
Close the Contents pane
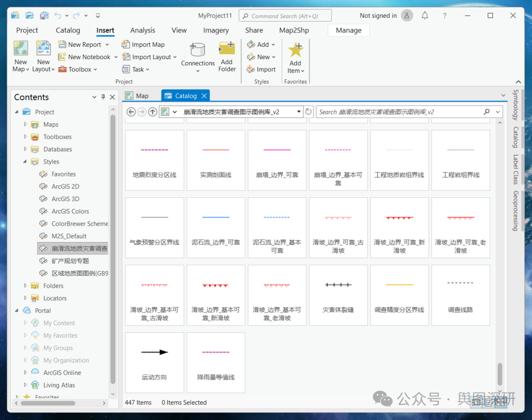pyautogui.click(x=112, y=97)
